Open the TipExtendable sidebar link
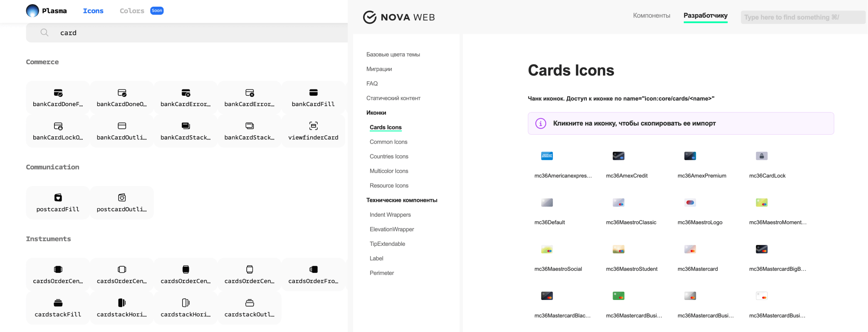868x332 pixels. (387, 244)
